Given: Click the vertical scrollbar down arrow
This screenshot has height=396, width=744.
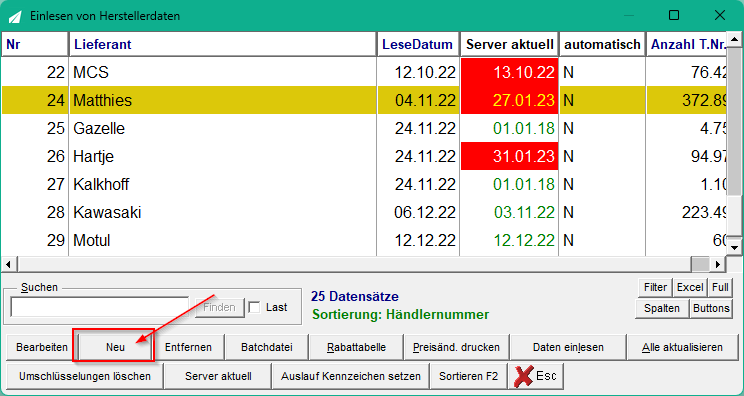Looking at the screenshot, I should (735, 248).
